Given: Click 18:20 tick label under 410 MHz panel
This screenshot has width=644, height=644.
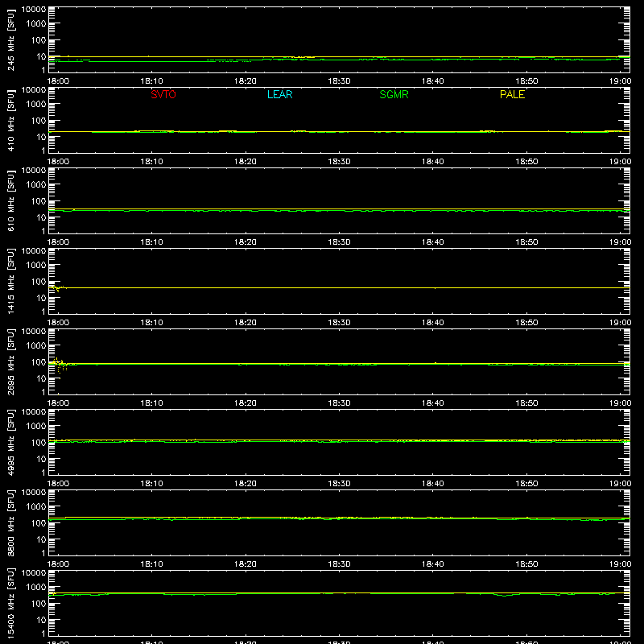Looking at the screenshot, I should tap(246, 162).
